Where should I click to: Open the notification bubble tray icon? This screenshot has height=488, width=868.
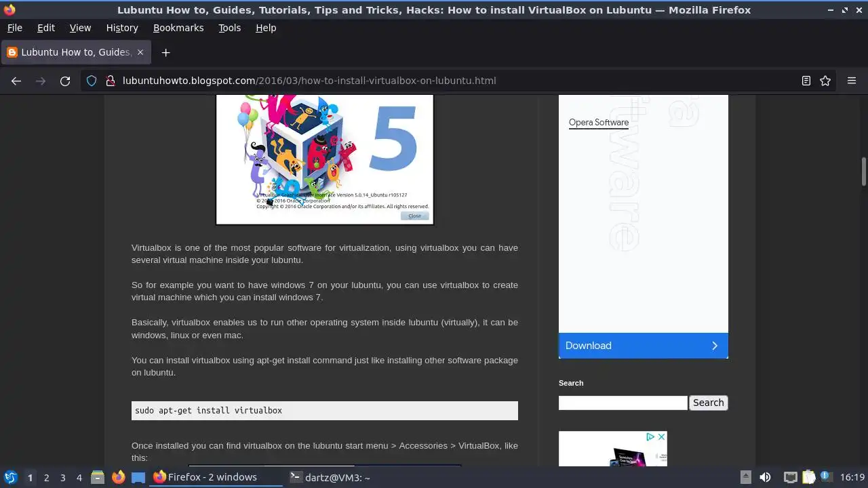(826, 477)
